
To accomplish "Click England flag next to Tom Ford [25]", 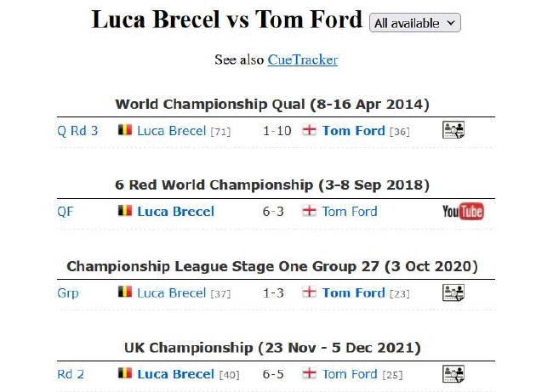I will click(310, 373).
